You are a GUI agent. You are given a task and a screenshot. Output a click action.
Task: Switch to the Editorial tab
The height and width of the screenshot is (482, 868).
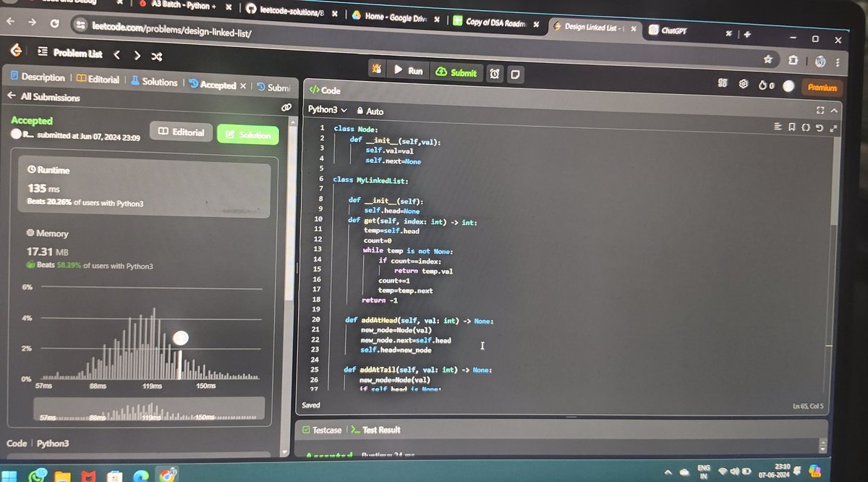pyautogui.click(x=98, y=79)
